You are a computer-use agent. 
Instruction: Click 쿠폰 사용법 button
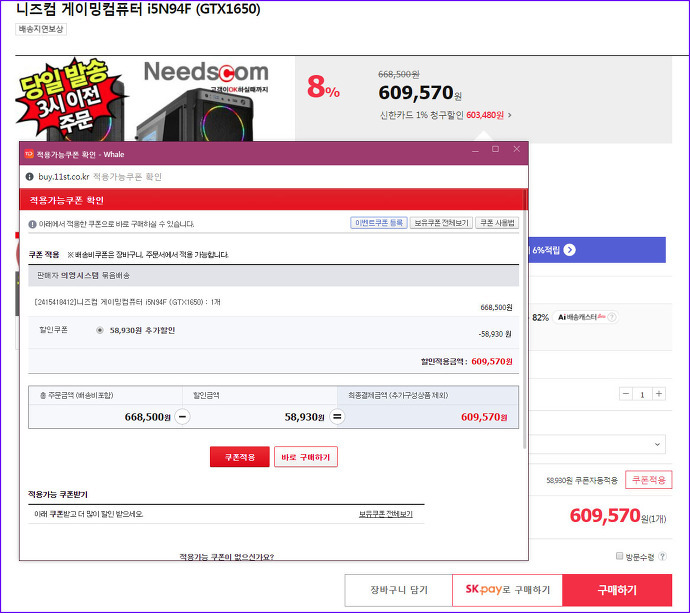tap(497, 223)
